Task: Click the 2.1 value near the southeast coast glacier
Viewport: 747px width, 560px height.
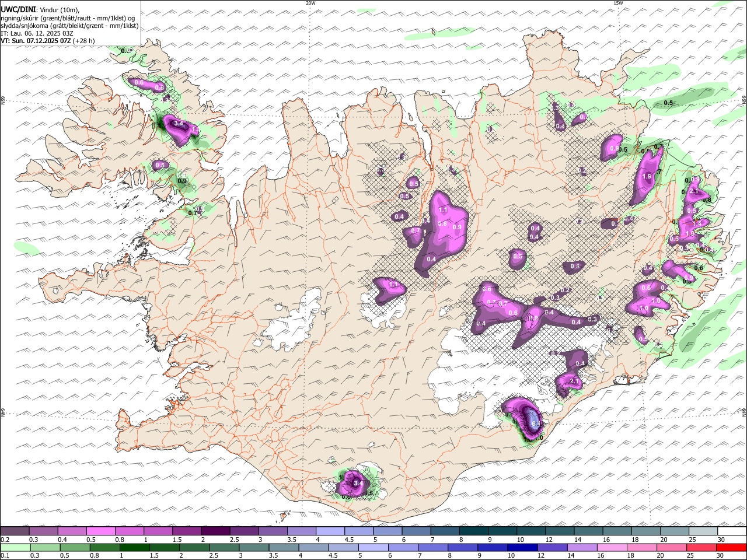Action: 574,382
